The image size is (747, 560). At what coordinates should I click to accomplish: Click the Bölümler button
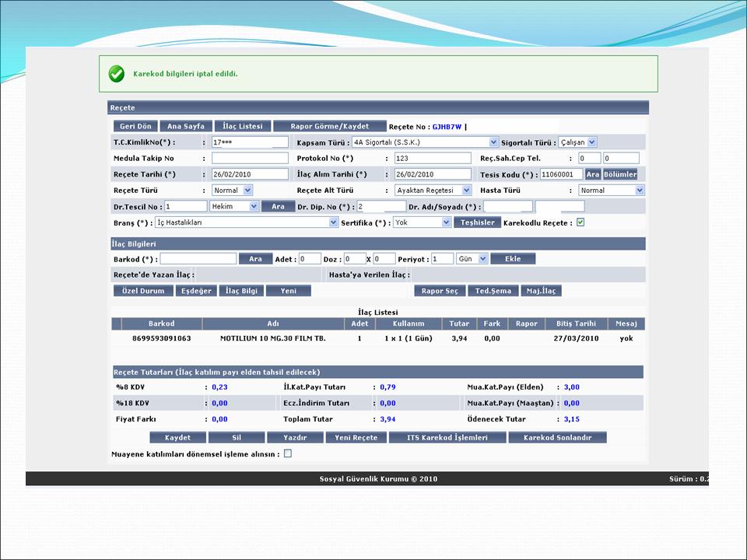pyautogui.click(x=620, y=174)
